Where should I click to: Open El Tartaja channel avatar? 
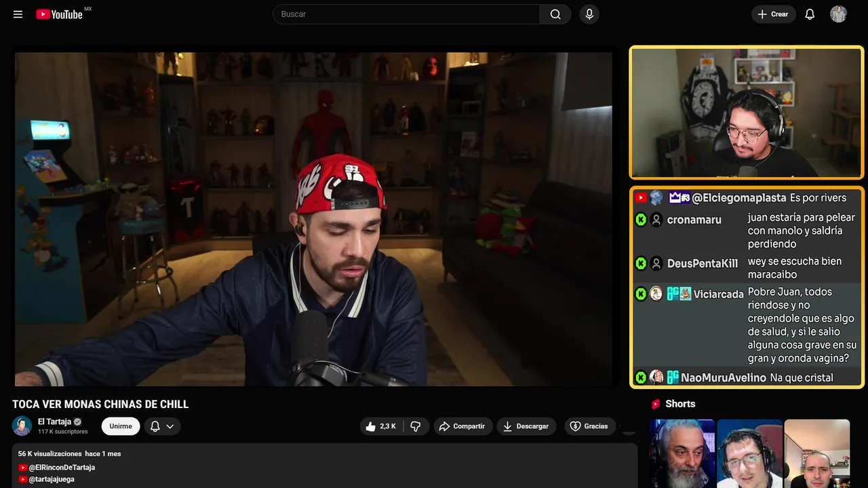[22, 426]
